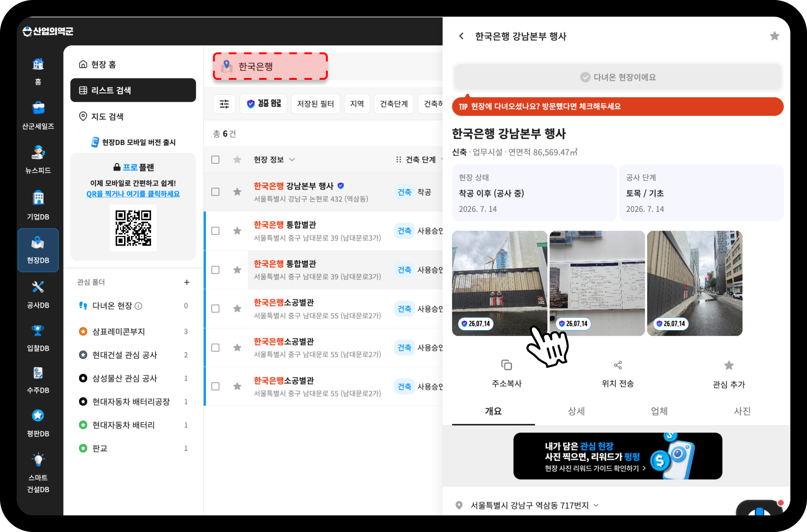
Task: Click the back arrow in detail panel
Action: 461,36
